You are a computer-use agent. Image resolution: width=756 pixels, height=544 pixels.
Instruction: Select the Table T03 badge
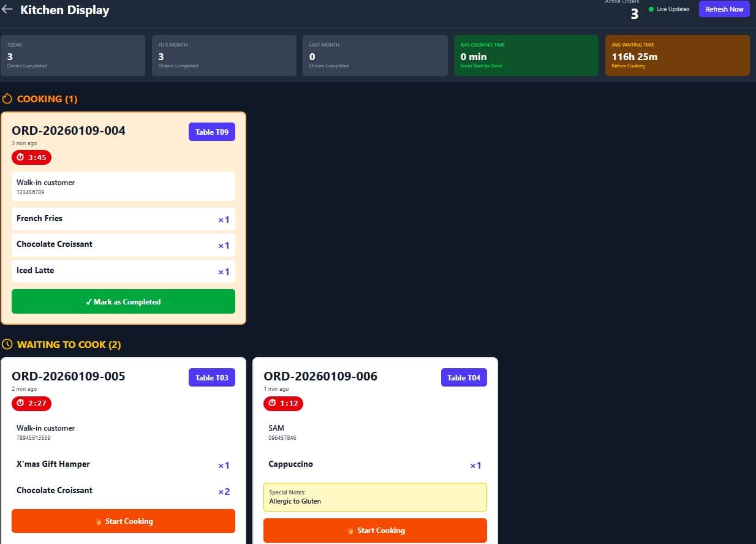pyautogui.click(x=211, y=378)
